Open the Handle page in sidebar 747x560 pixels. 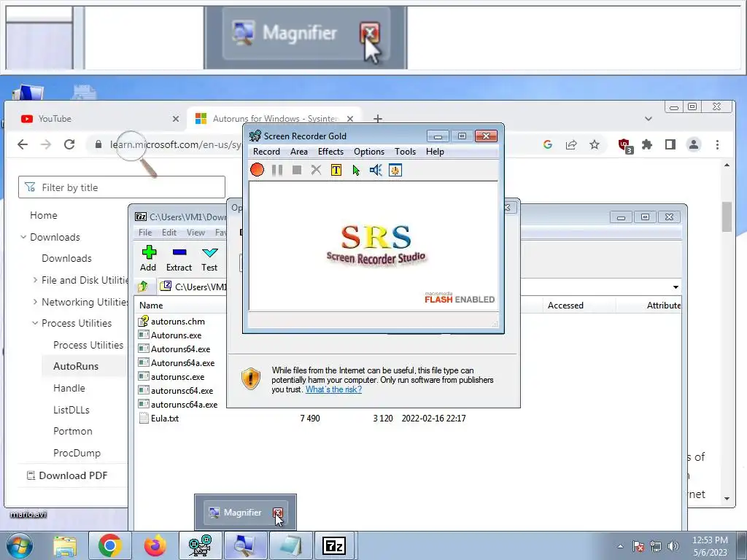tap(69, 388)
